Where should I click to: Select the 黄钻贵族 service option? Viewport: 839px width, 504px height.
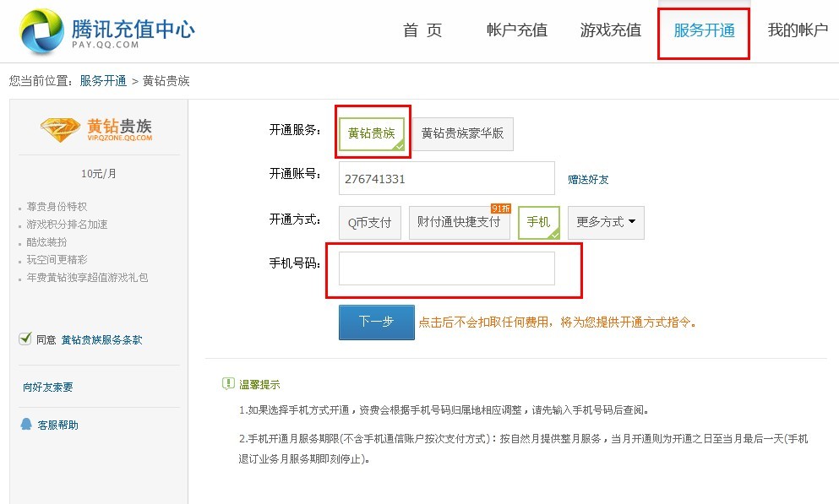(x=372, y=133)
